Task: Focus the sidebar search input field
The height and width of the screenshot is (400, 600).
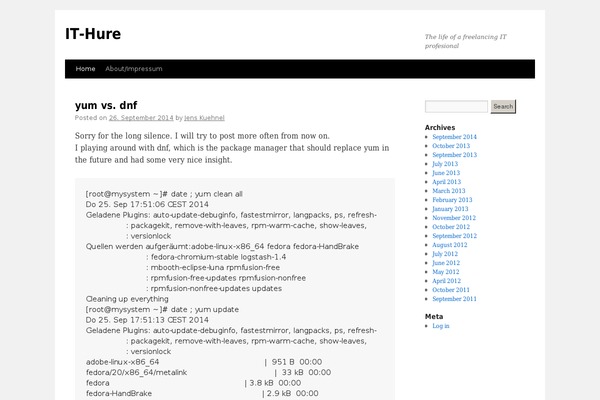Action: coord(456,106)
